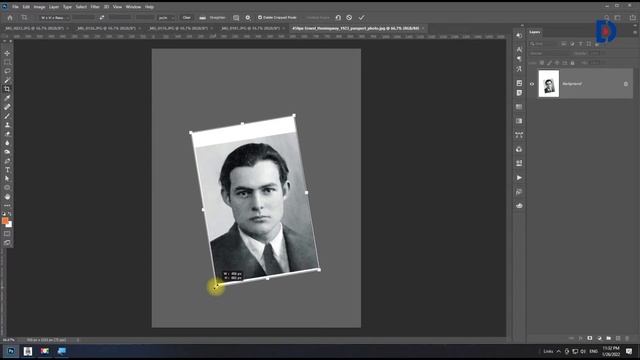
Task: Close the Hemingway passport photo tab
Action: pos(423,28)
